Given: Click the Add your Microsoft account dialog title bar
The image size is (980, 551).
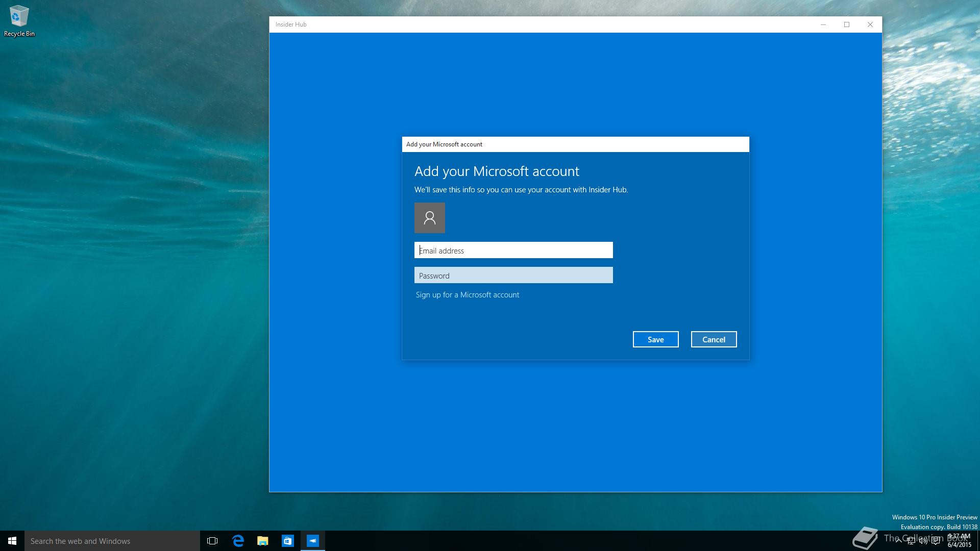Looking at the screenshot, I should point(576,144).
